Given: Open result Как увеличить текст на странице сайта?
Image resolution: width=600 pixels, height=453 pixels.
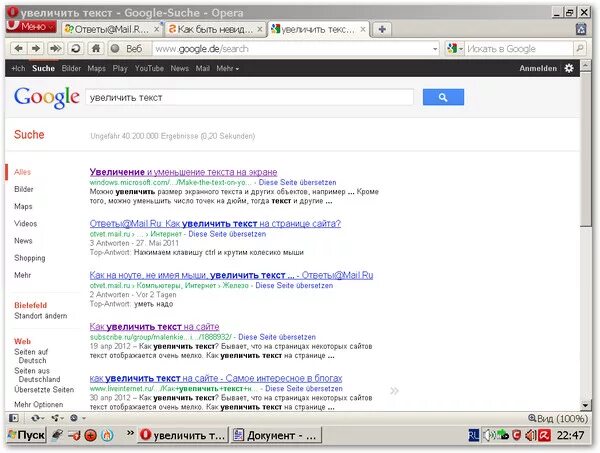Looking at the screenshot, I should tap(215, 224).
